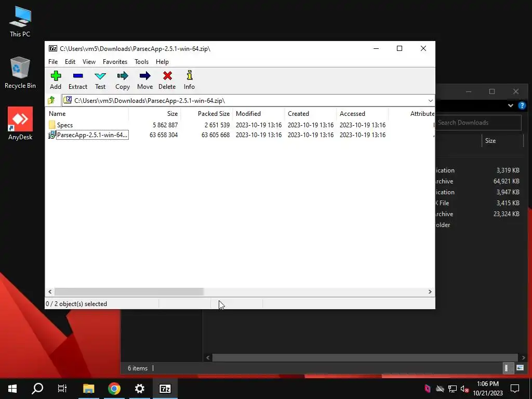532x399 pixels.
Task: Open This PC desktop icon
Action: [20, 22]
